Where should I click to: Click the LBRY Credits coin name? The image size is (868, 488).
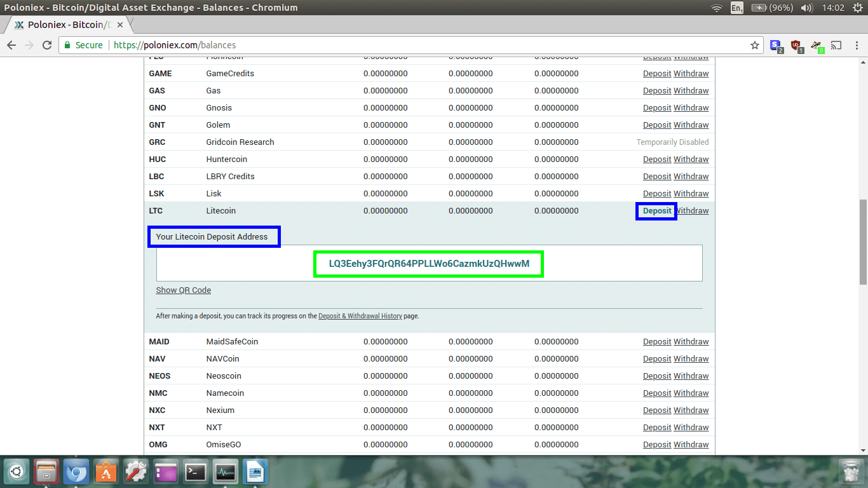[231, 177]
